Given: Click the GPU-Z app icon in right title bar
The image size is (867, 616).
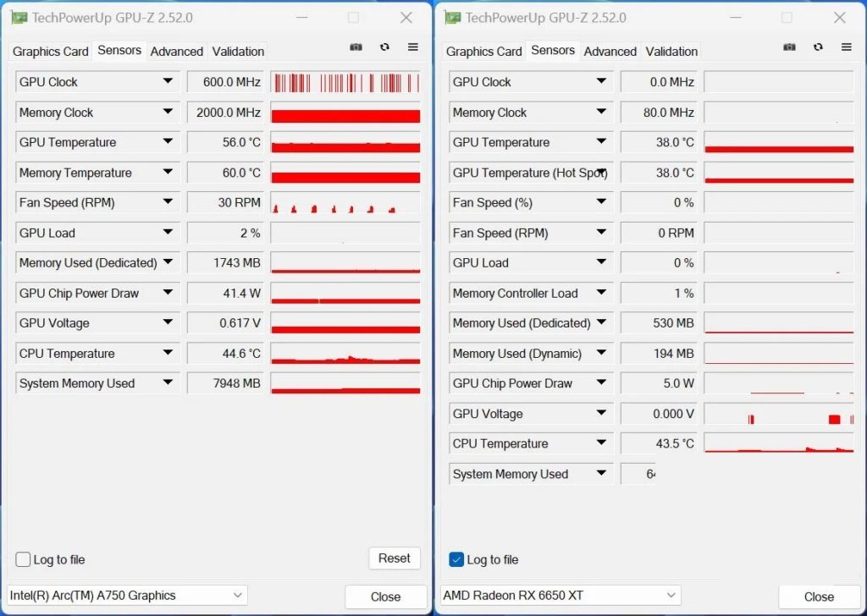Looking at the screenshot, I should (x=453, y=18).
